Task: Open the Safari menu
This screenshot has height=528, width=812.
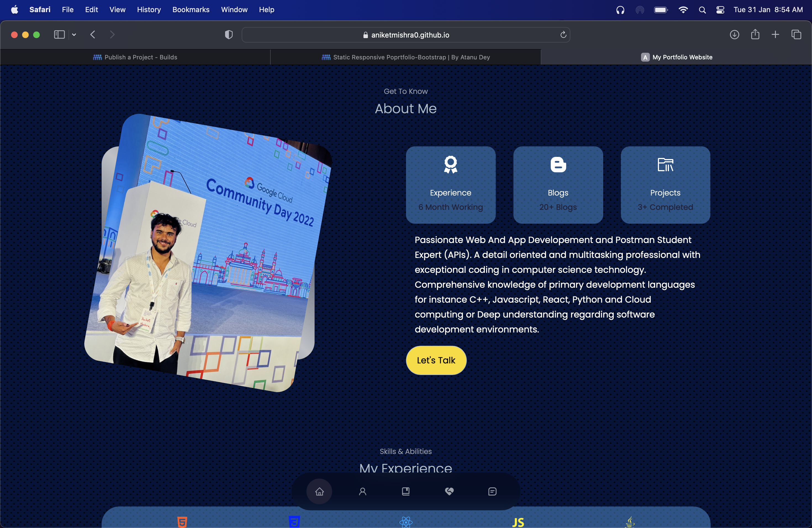Action: [40, 10]
